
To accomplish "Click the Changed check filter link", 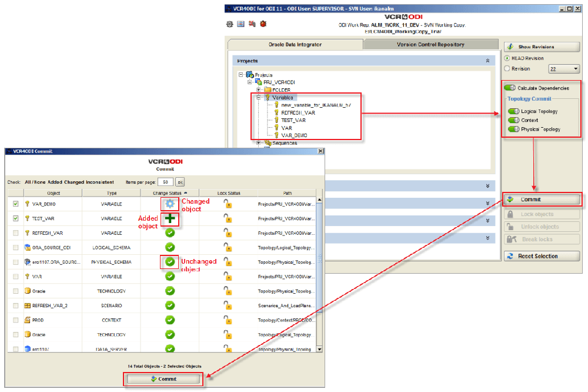I will [74, 182].
